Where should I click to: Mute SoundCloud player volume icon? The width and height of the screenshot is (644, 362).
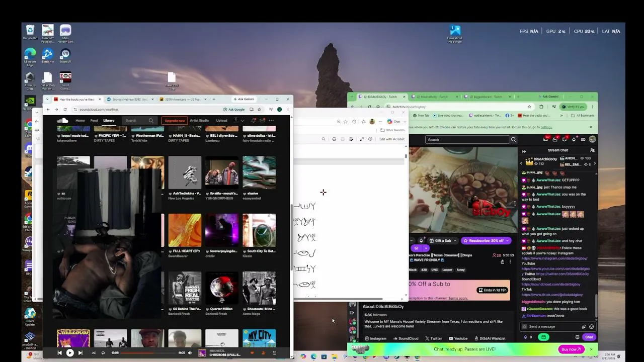pyautogui.click(x=190, y=353)
